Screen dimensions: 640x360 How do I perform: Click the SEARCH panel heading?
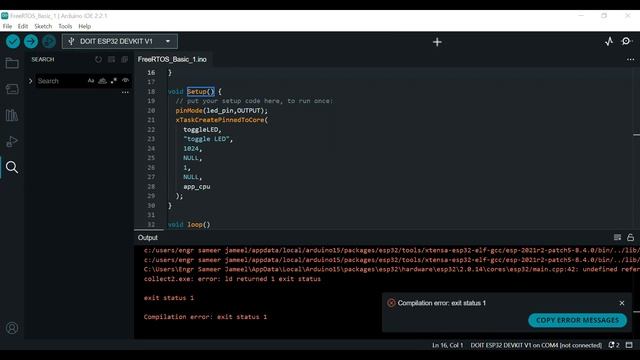point(43,60)
